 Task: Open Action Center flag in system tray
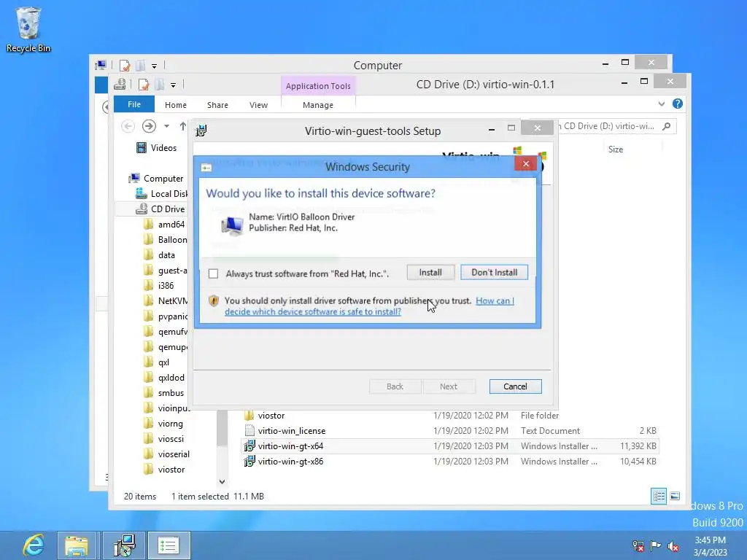point(656,545)
